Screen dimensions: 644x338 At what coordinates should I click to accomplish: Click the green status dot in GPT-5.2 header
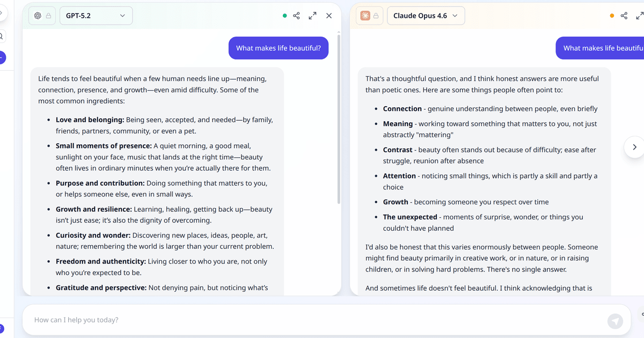284,16
